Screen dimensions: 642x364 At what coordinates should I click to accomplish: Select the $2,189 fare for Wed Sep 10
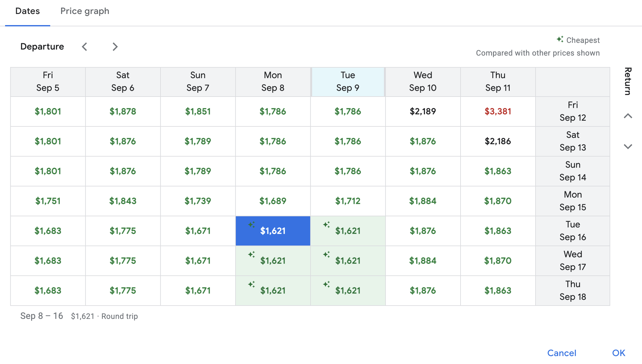click(423, 111)
